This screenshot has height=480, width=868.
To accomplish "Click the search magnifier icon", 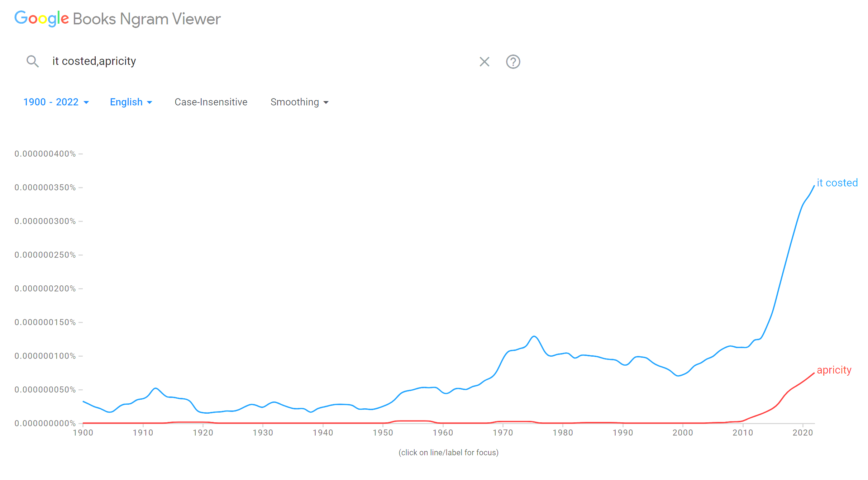I will pos(33,61).
